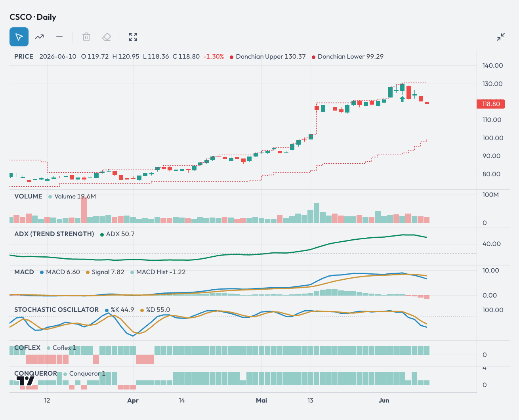Click the 40.00 ADX axis label
The height and width of the screenshot is (420, 519).
point(491,244)
